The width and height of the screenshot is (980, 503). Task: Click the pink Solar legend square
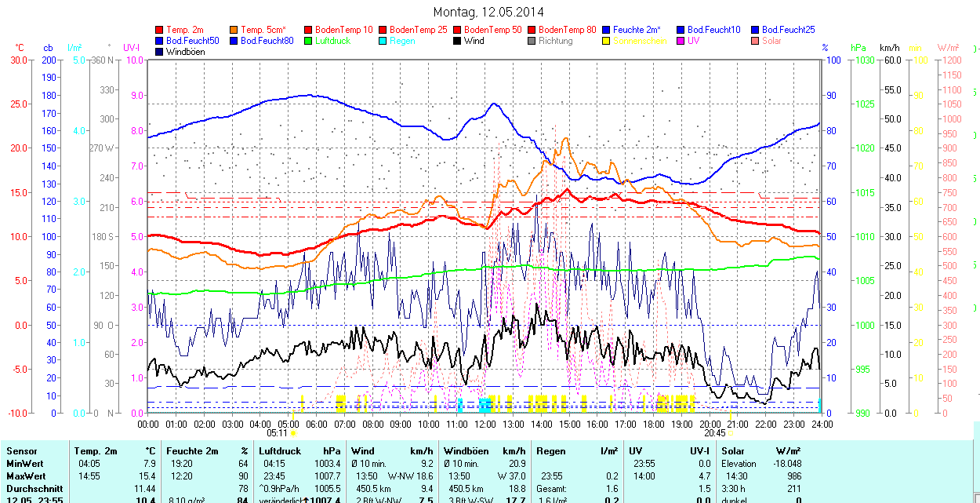coord(756,41)
